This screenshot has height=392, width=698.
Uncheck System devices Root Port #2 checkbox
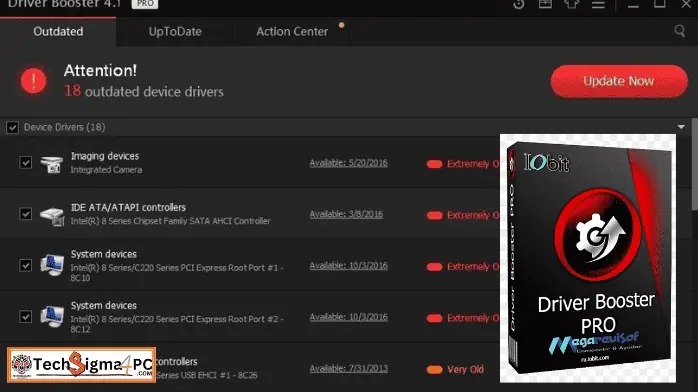25,316
